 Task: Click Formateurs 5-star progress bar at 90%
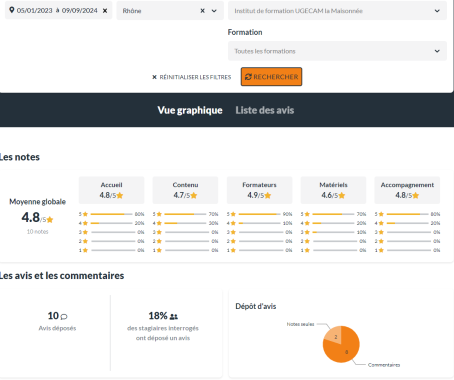point(259,214)
